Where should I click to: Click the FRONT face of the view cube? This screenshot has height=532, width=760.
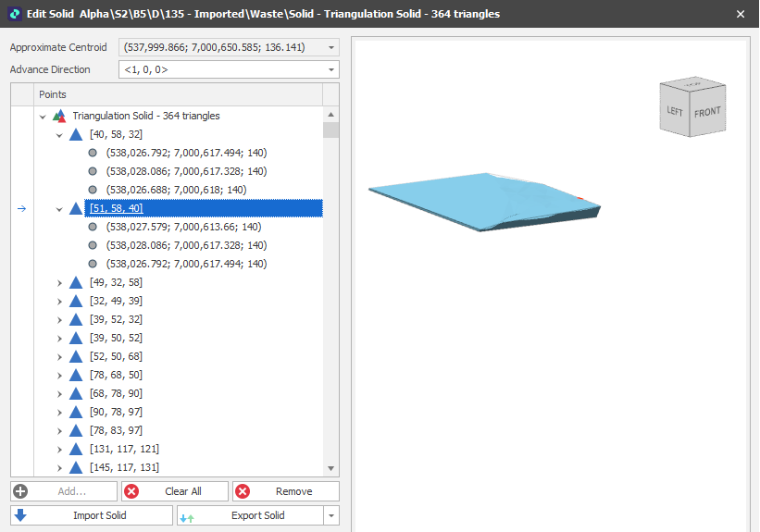[707, 111]
